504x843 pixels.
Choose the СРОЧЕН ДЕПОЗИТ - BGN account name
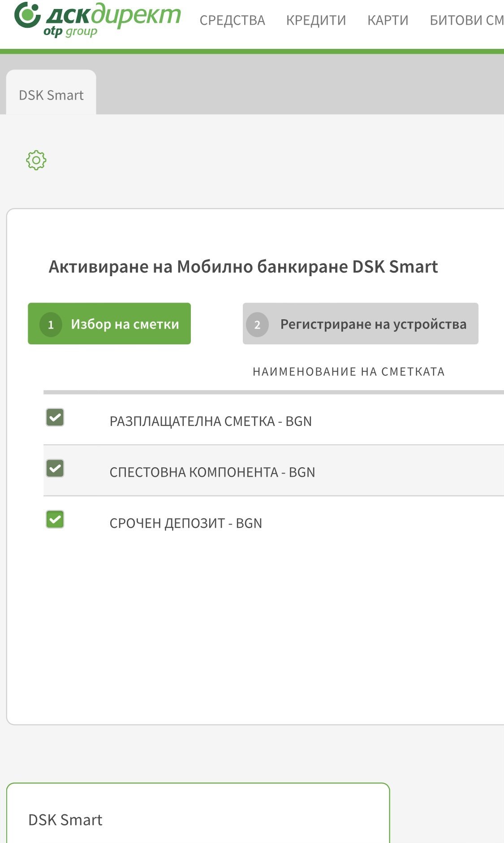coord(186,523)
